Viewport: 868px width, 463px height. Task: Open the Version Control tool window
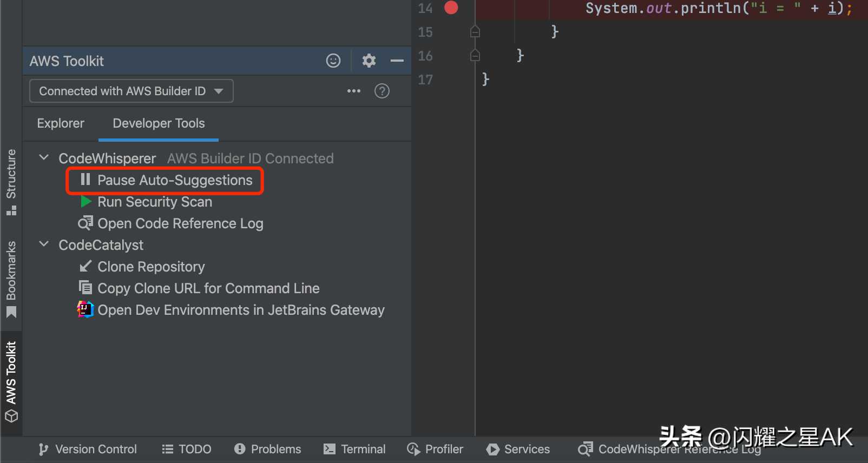click(x=88, y=449)
